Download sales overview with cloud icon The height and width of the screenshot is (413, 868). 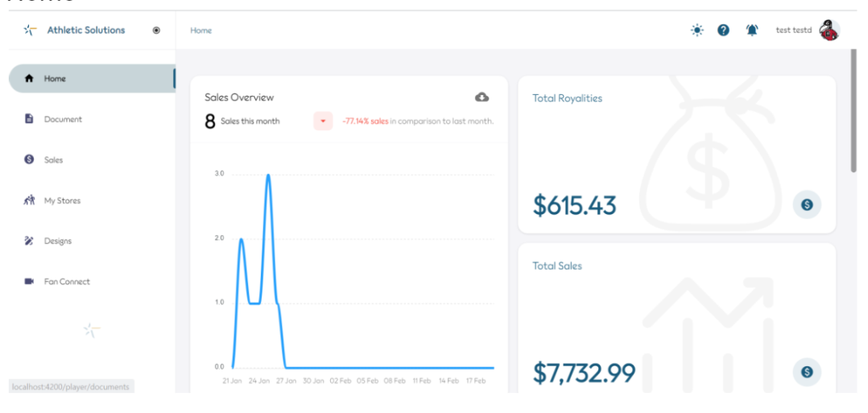(482, 97)
